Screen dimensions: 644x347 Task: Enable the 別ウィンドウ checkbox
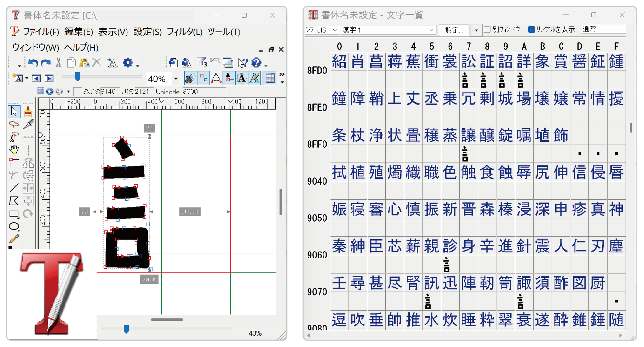click(487, 30)
